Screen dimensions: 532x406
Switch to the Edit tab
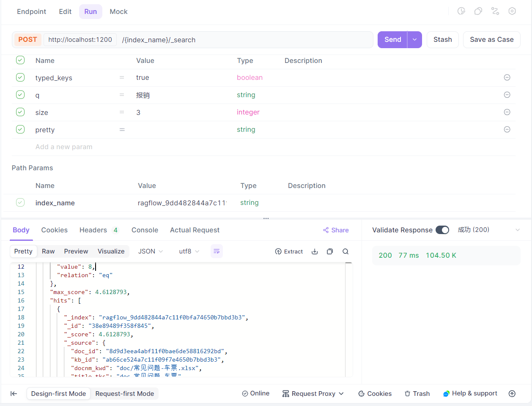(x=65, y=11)
